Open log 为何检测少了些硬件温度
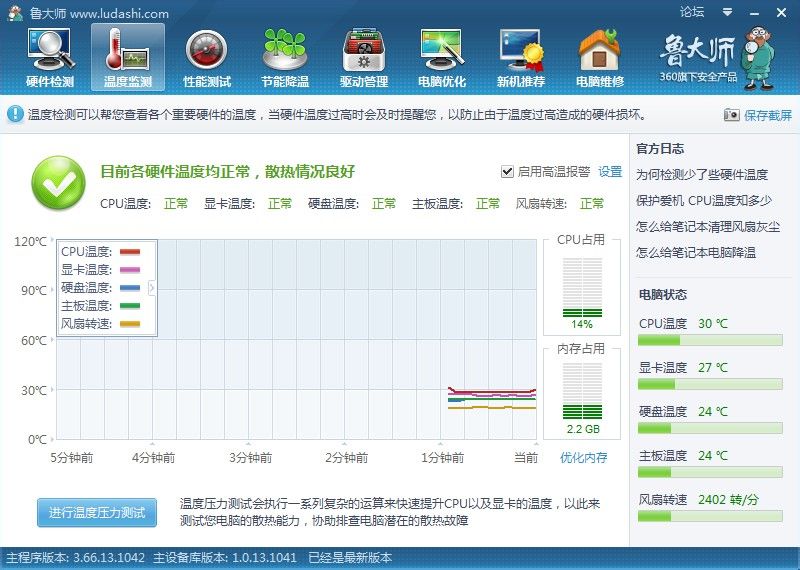Viewport: 800px width, 570px height. tap(702, 175)
